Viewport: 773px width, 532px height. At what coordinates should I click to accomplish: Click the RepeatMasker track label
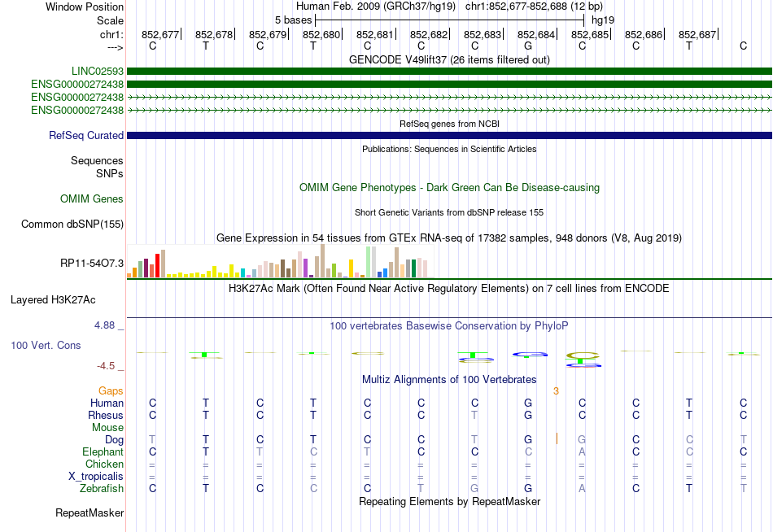tap(90, 513)
